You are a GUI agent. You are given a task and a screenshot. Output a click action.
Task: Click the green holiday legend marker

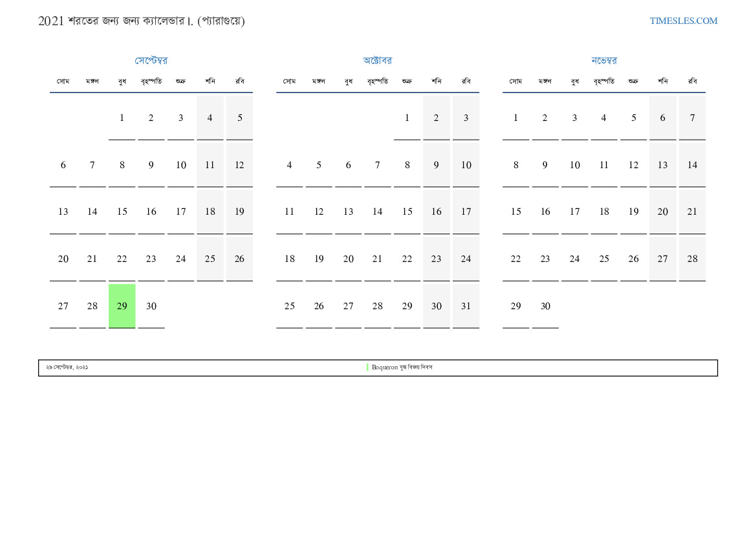[367, 367]
